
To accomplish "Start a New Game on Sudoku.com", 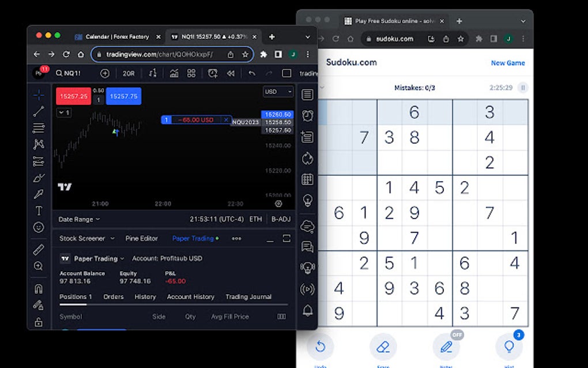I will (x=508, y=63).
